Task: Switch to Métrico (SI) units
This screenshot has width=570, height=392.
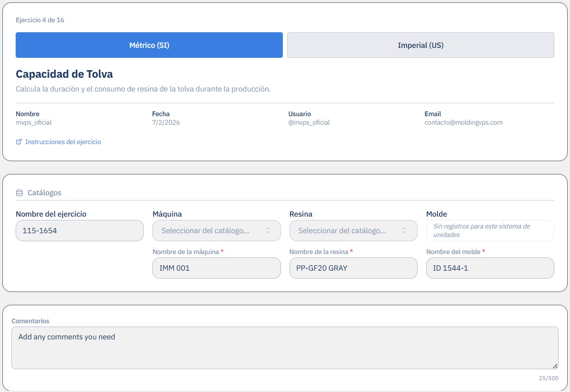Action: click(149, 45)
